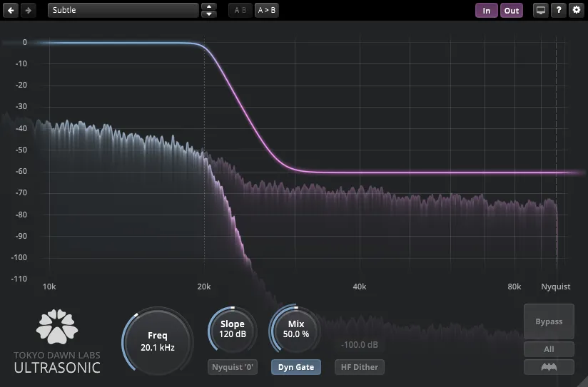Click the Freq 20.1 kHz knob
Screen dimensions: 588x387
click(158, 341)
